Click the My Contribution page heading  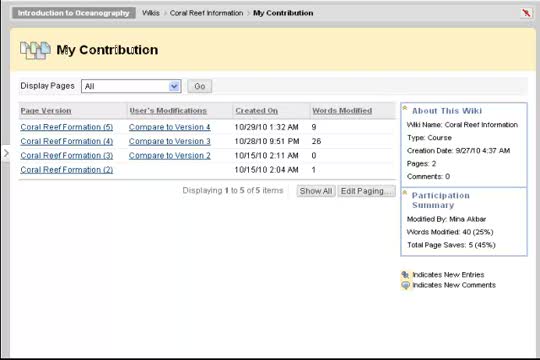pos(107,50)
